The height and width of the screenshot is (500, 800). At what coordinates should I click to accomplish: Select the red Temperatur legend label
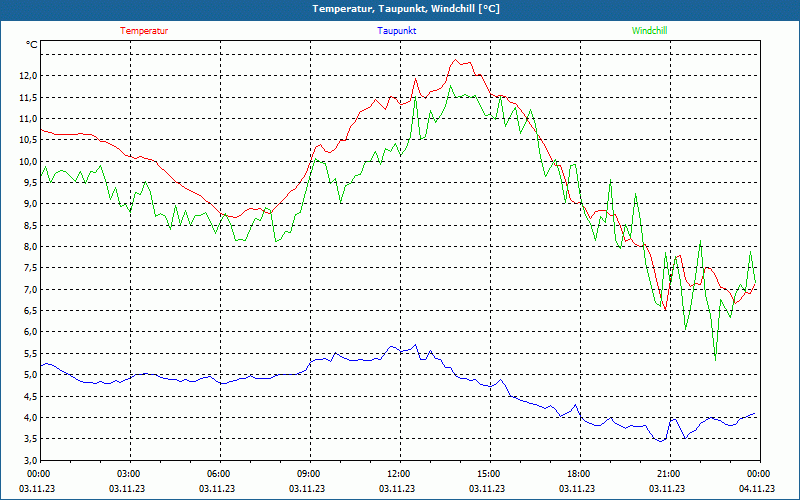[144, 31]
